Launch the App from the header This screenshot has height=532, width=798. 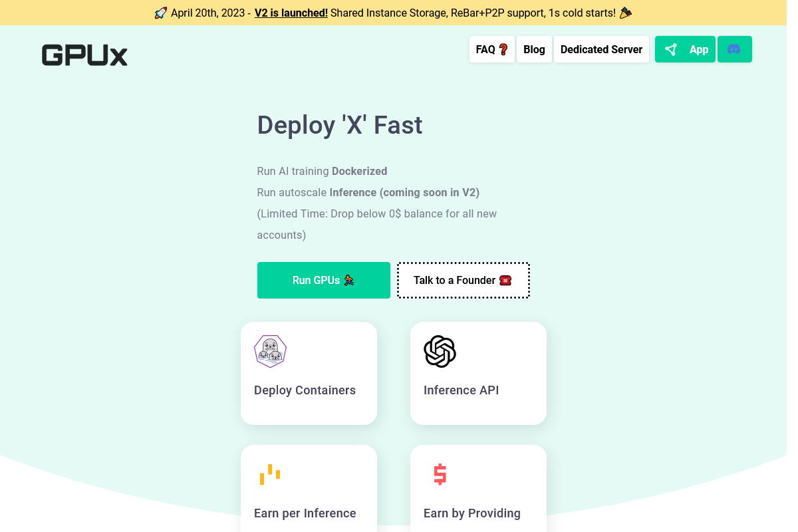click(x=685, y=49)
